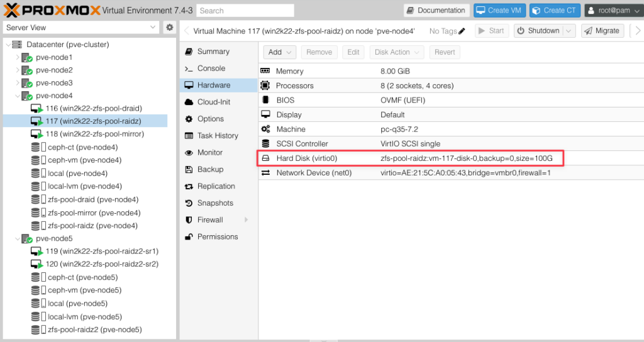
Task: Click Create CT
Action: pyautogui.click(x=555, y=10)
